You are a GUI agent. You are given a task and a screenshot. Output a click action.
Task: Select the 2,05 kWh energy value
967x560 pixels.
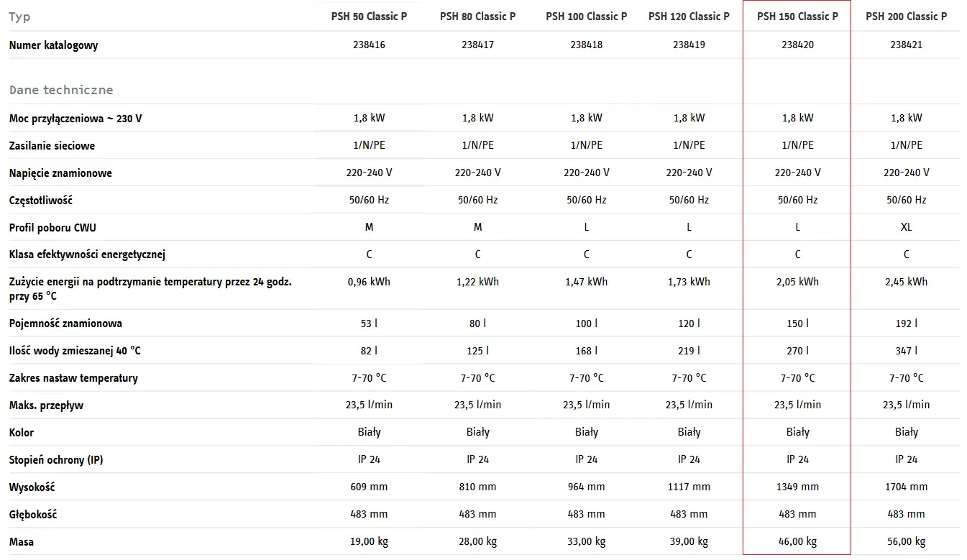click(797, 282)
